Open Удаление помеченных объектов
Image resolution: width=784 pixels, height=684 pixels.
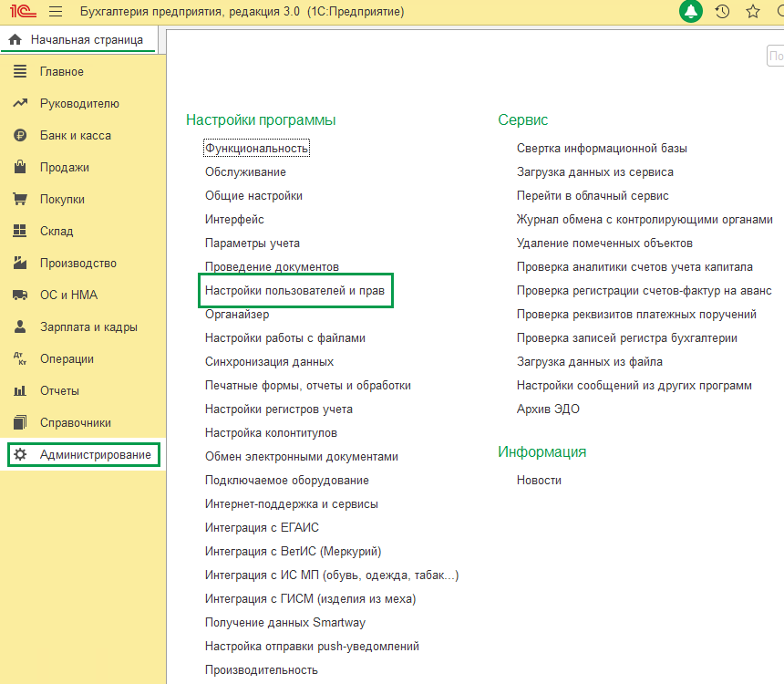604,244
